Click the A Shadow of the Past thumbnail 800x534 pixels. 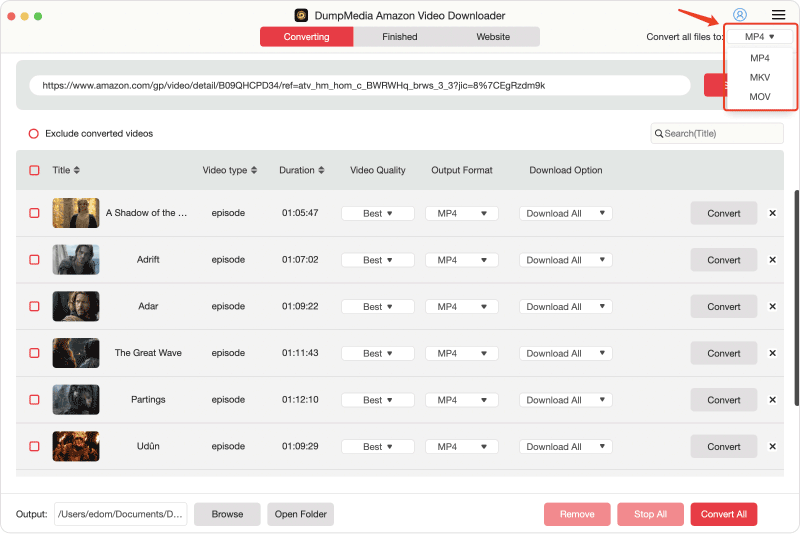76,213
